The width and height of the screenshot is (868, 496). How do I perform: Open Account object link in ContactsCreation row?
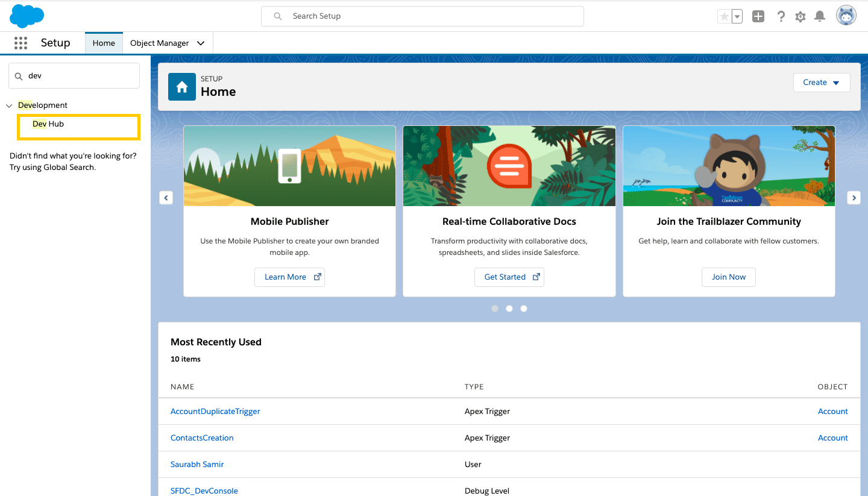coord(832,438)
